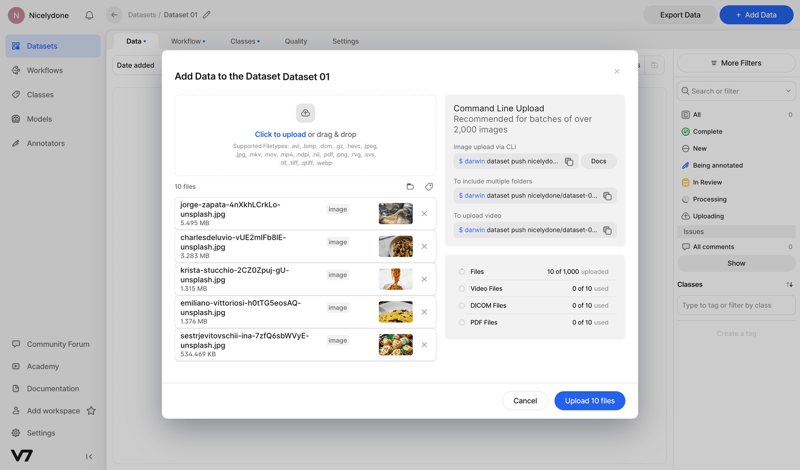
Task: Copy the Image upload via CLI command
Action: click(x=569, y=162)
